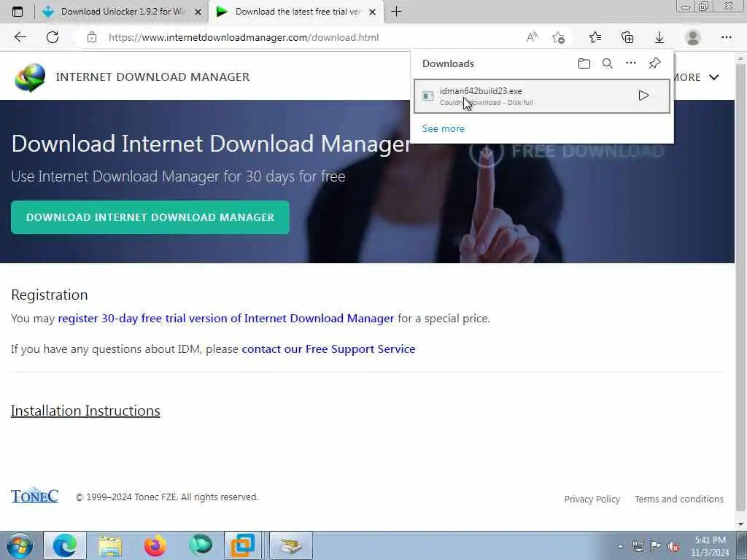Switch to Download Unlocker 1.9.2 tab
This screenshot has width=747, height=560.
pyautogui.click(x=123, y=12)
